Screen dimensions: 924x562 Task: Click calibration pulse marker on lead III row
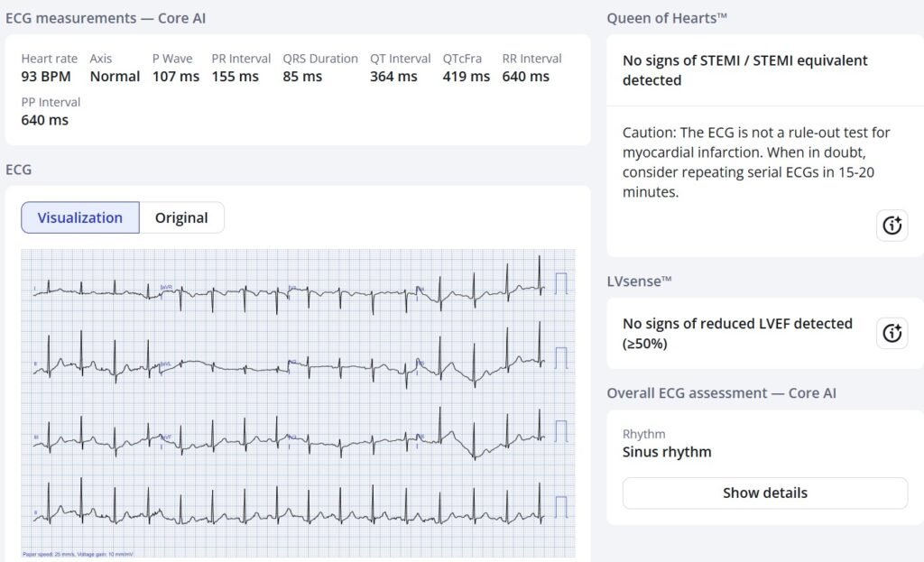tap(561, 431)
